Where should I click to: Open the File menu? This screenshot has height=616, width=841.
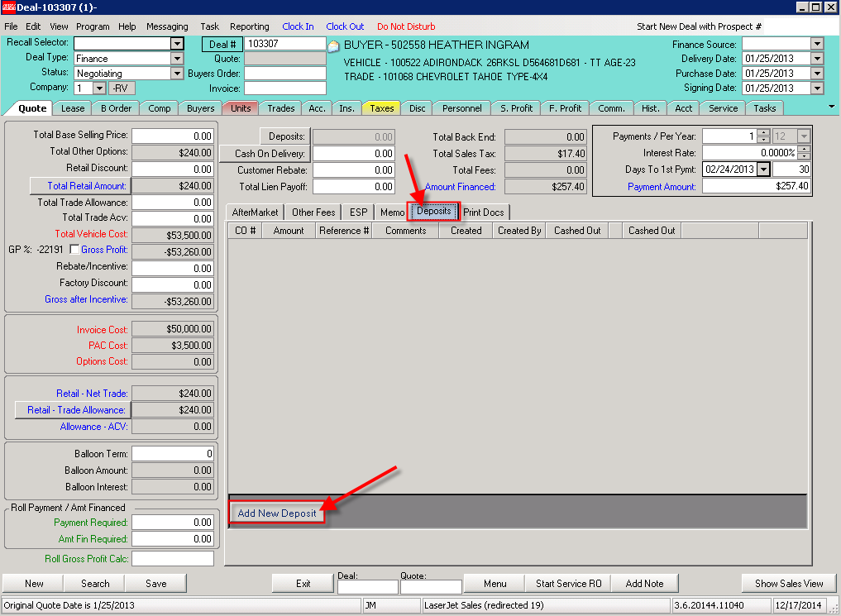[x=11, y=26]
